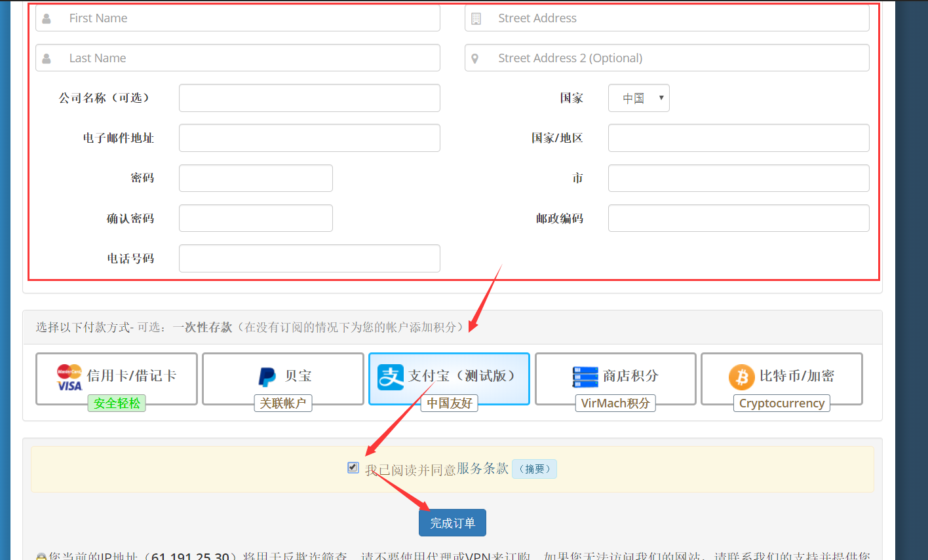Click the server stack store credit icon

coord(585,377)
